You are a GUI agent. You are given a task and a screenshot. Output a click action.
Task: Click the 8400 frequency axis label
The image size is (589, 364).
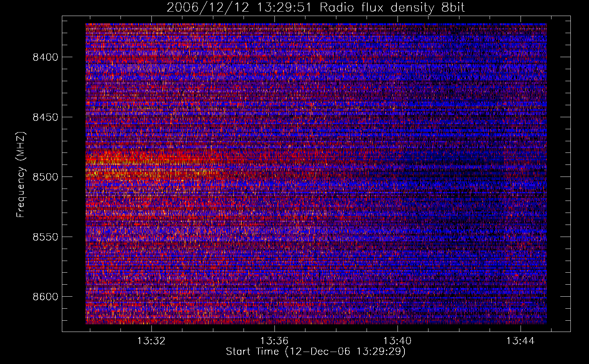[46, 57]
